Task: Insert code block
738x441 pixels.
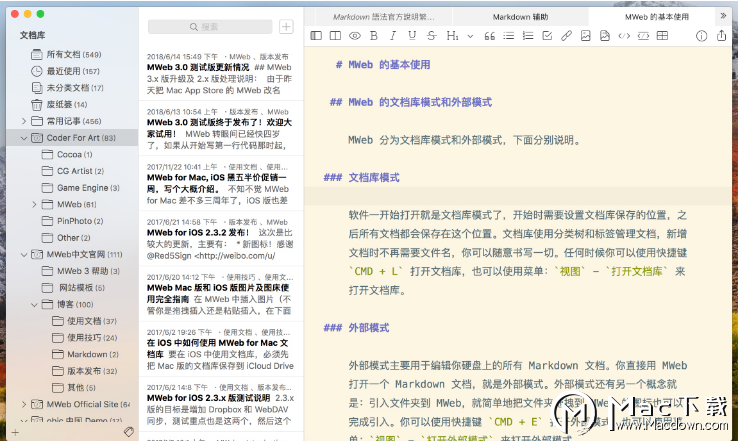Action: [x=643, y=36]
